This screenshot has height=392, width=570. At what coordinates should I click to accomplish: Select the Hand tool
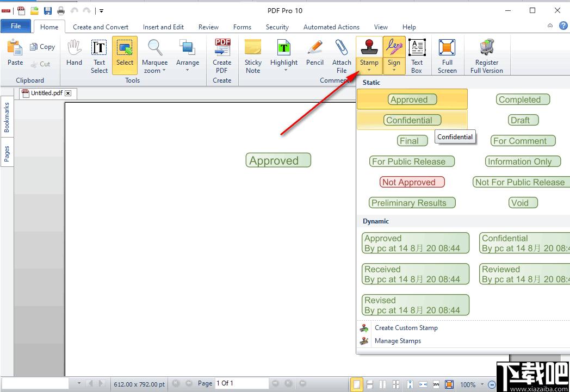(74, 55)
